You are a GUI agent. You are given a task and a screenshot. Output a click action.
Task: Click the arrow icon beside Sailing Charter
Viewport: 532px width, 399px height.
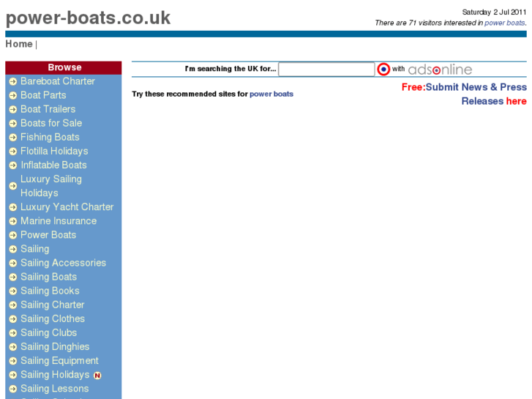(13, 305)
